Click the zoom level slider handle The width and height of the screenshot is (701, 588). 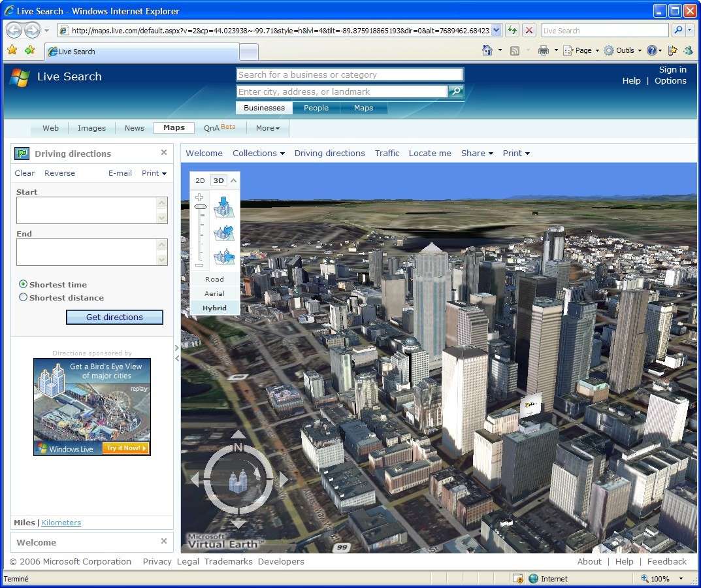201,206
